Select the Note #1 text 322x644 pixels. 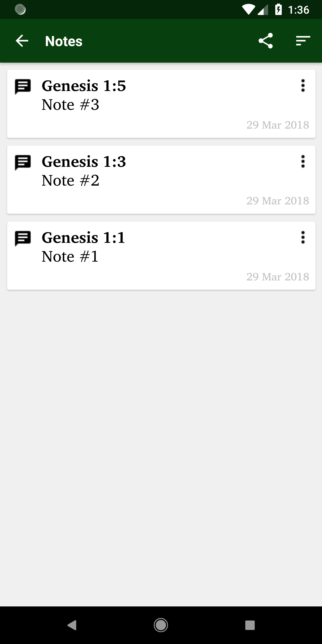pos(70,256)
